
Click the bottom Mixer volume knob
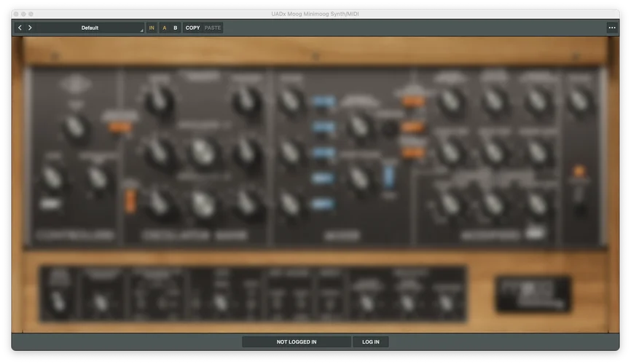point(290,204)
